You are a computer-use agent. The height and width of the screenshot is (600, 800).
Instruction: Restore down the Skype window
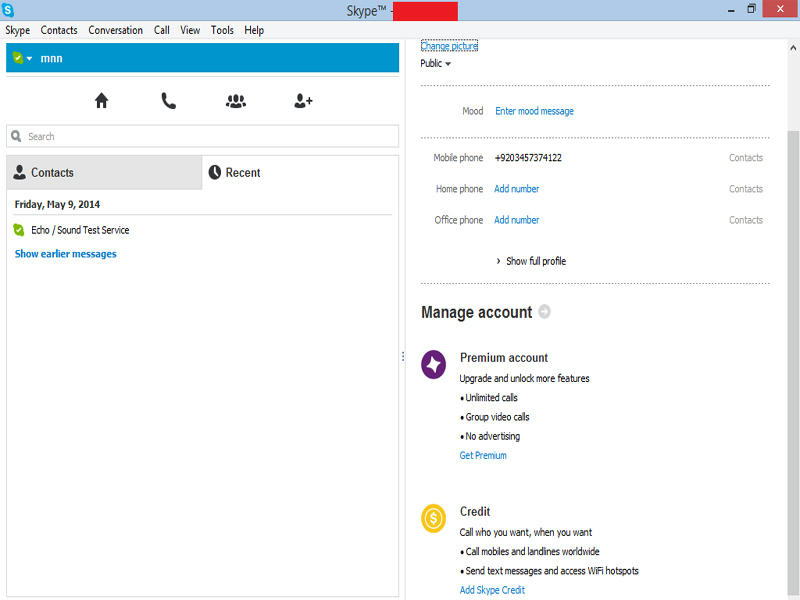(x=751, y=9)
